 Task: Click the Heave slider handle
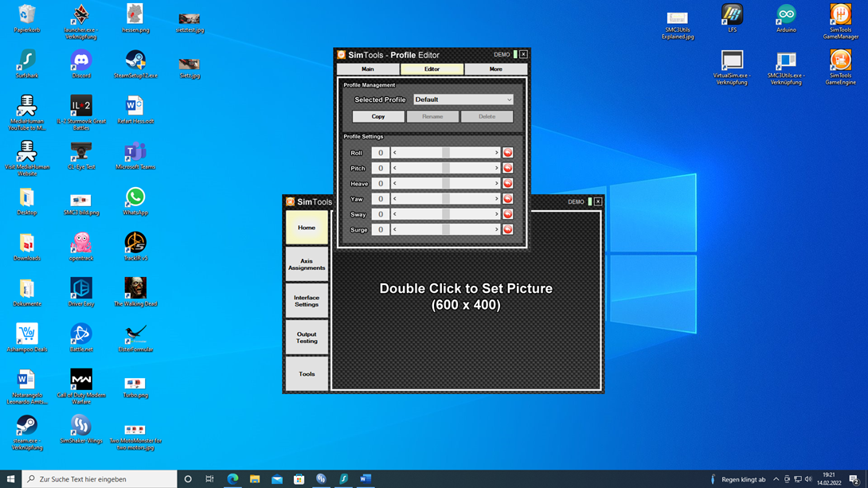pos(446,183)
